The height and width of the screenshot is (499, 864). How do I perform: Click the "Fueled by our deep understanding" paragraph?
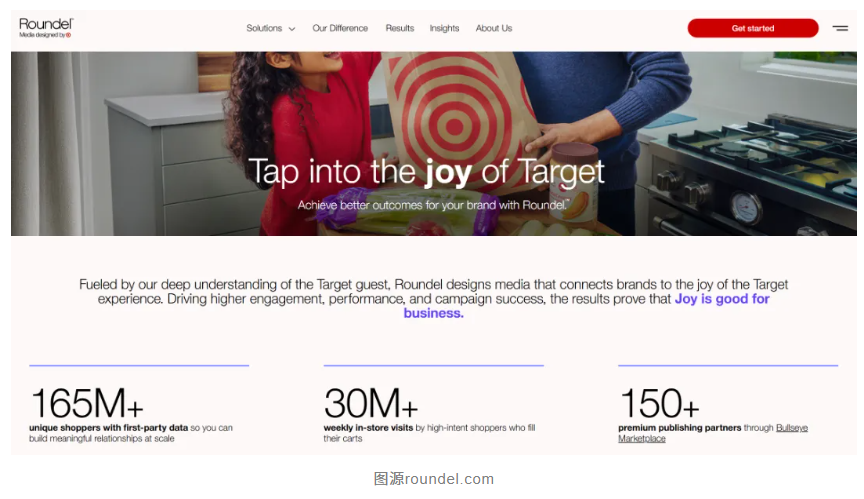tap(433, 291)
